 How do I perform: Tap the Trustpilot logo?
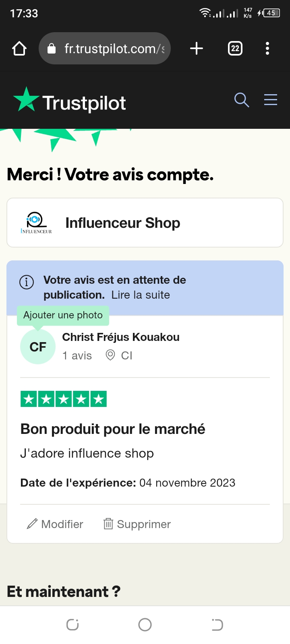pos(70,101)
